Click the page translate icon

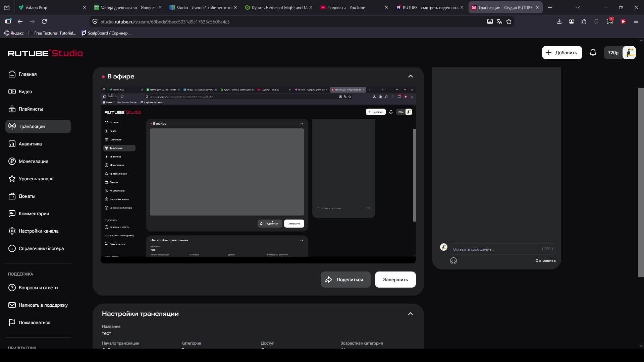coord(499,21)
